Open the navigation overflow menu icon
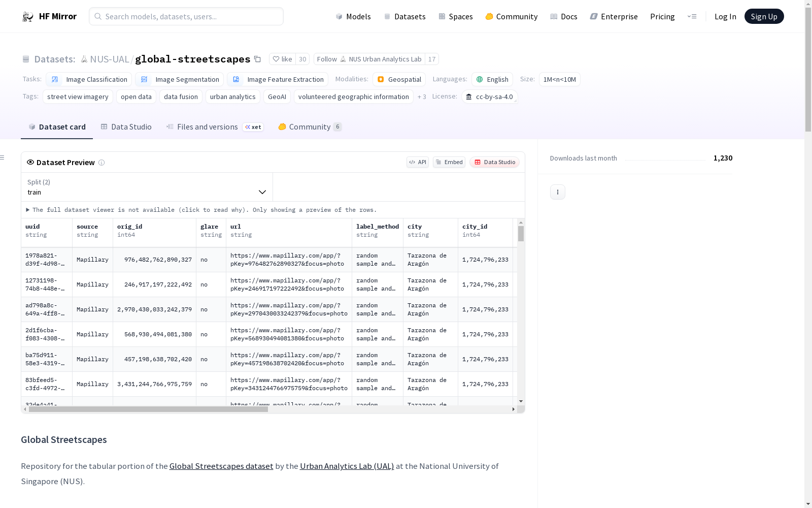 coord(692,16)
